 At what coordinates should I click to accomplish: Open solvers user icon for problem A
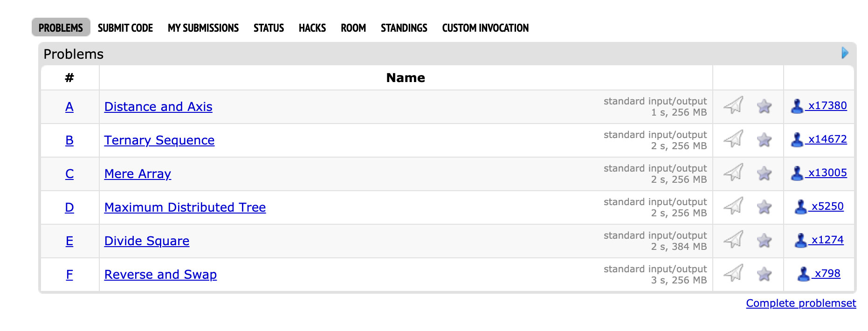(797, 106)
